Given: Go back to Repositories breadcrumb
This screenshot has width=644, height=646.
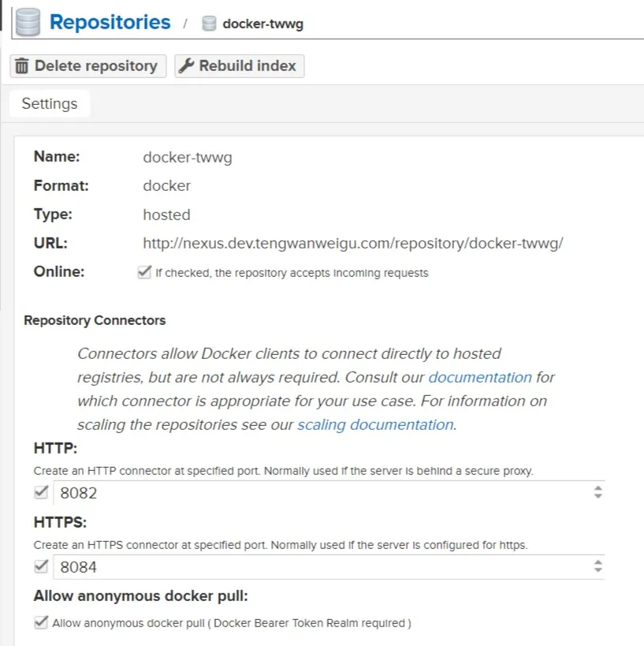Looking at the screenshot, I should click(x=110, y=22).
